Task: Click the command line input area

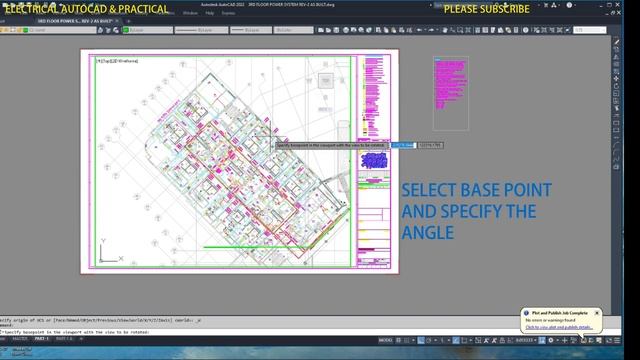Action: [310, 332]
